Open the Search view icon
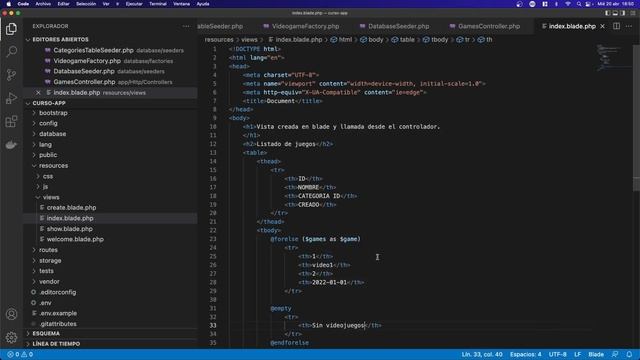Screen dimensions: 640x360 [11, 51]
